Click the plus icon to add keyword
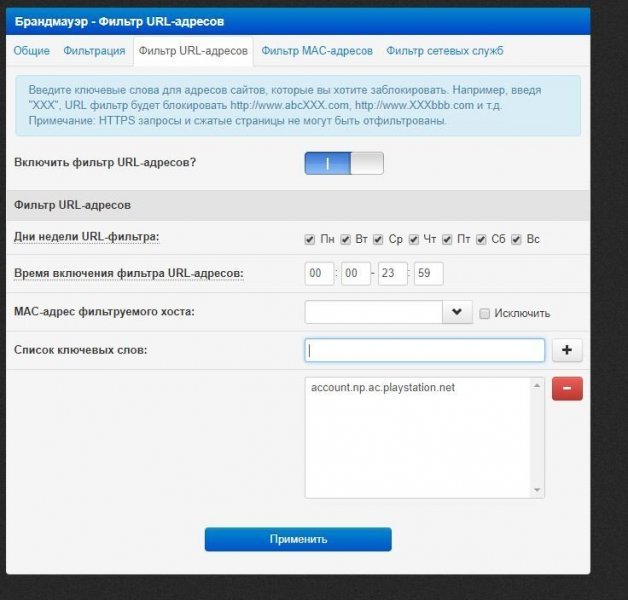 (x=567, y=351)
